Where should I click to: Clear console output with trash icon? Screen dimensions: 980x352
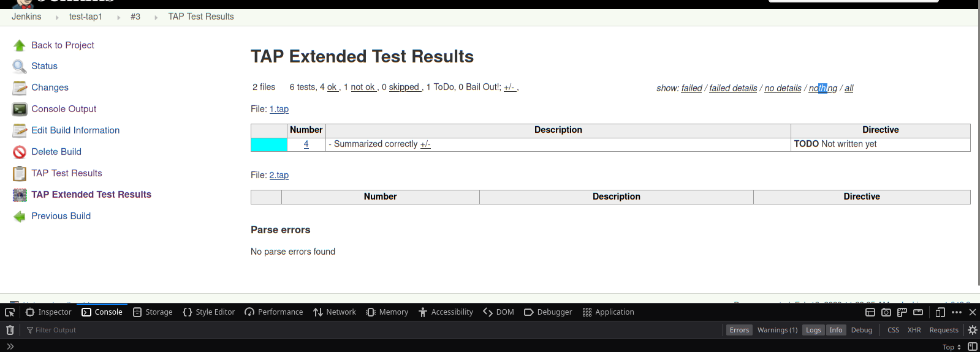10,330
